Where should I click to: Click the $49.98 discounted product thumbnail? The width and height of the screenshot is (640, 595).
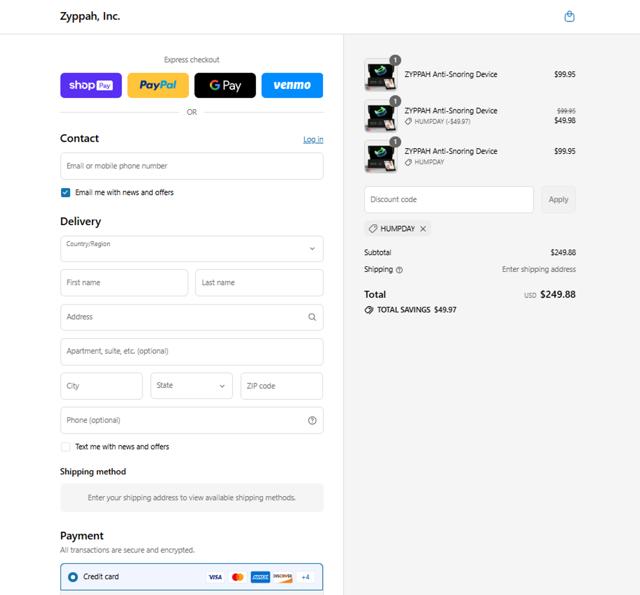pos(381,115)
